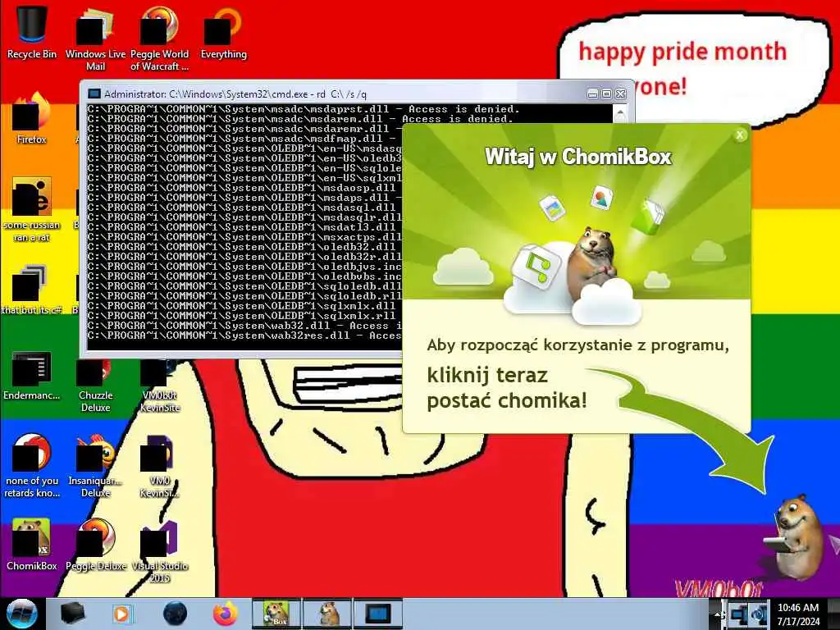Click the msdarem.dll console output line
Screen dimensions: 840x630
300,118
